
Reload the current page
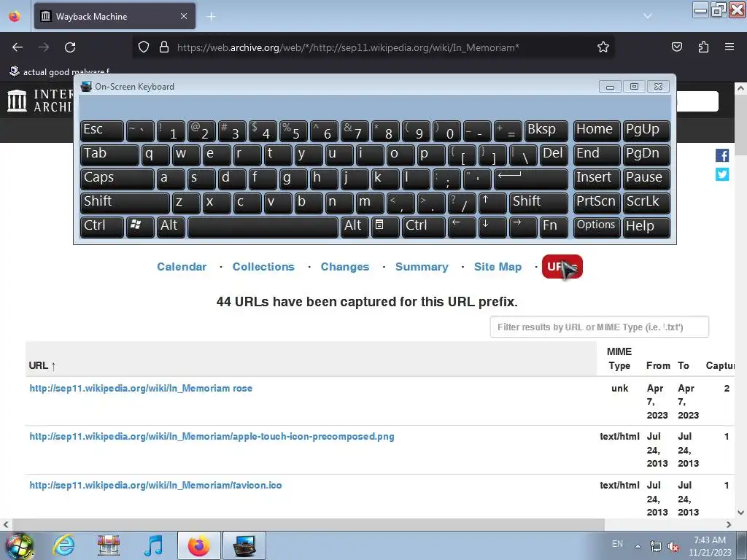coord(70,47)
